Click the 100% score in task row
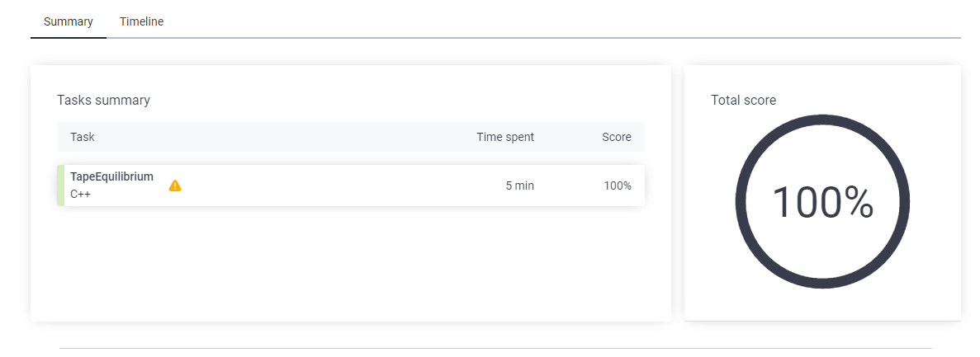This screenshot has width=980, height=357. pos(618,186)
